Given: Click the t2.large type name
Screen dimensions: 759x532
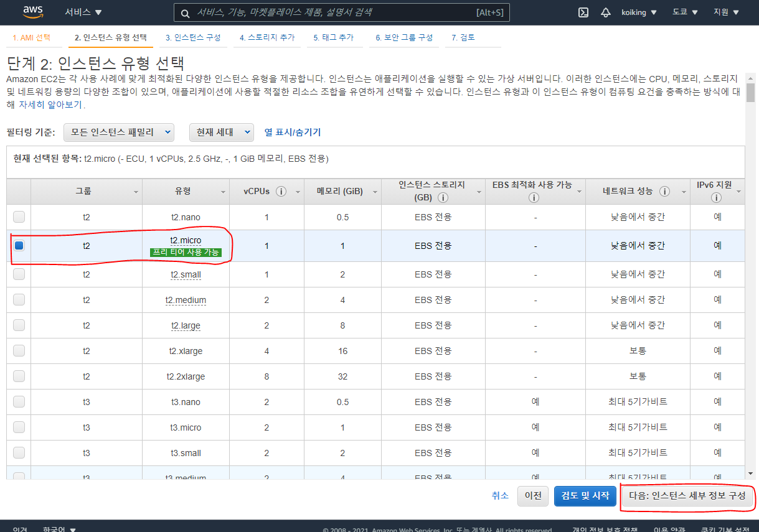Looking at the screenshot, I should point(186,325).
